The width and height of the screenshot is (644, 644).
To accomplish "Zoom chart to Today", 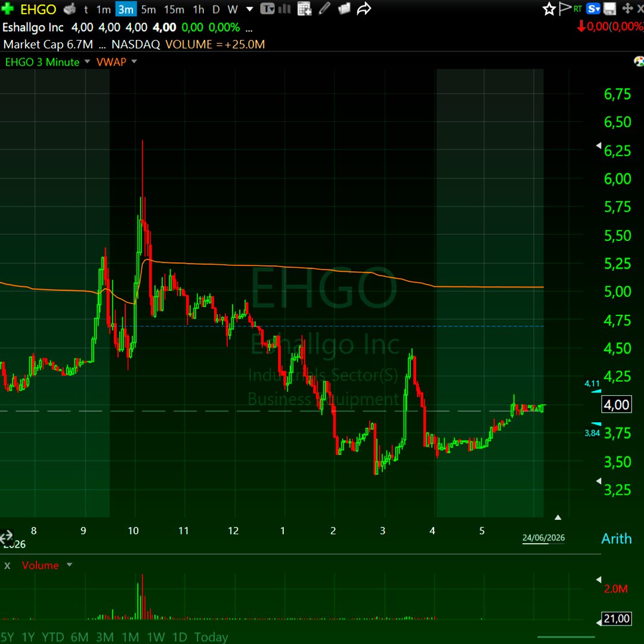I will pyautogui.click(x=211, y=637).
